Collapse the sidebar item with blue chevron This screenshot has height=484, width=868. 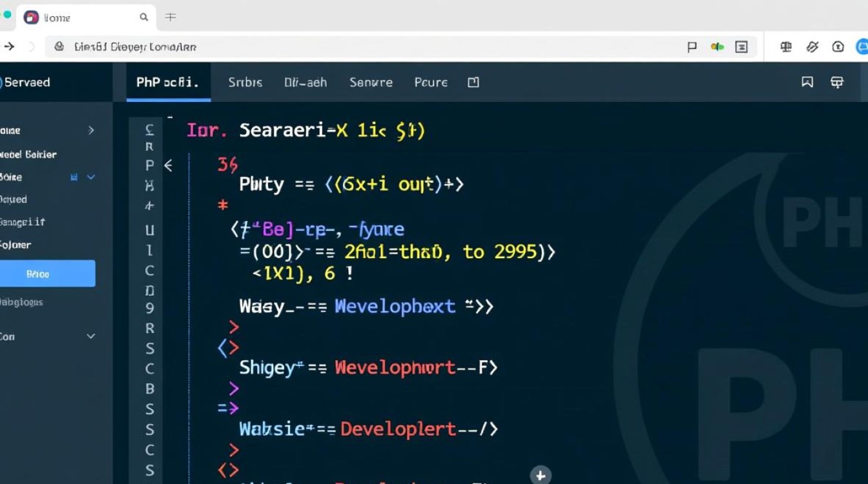point(90,177)
